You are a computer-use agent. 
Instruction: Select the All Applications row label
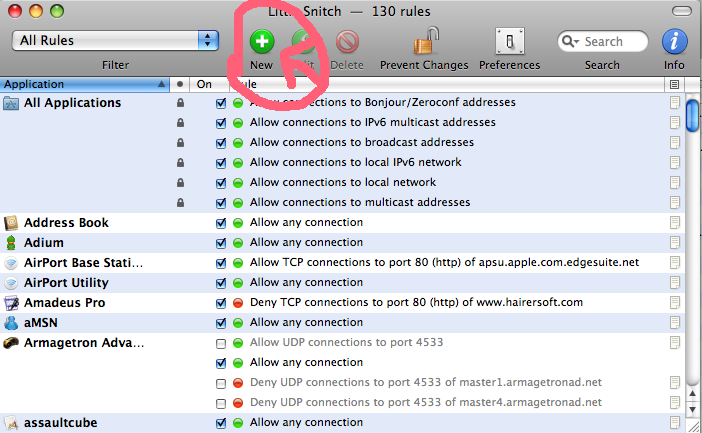tap(73, 103)
